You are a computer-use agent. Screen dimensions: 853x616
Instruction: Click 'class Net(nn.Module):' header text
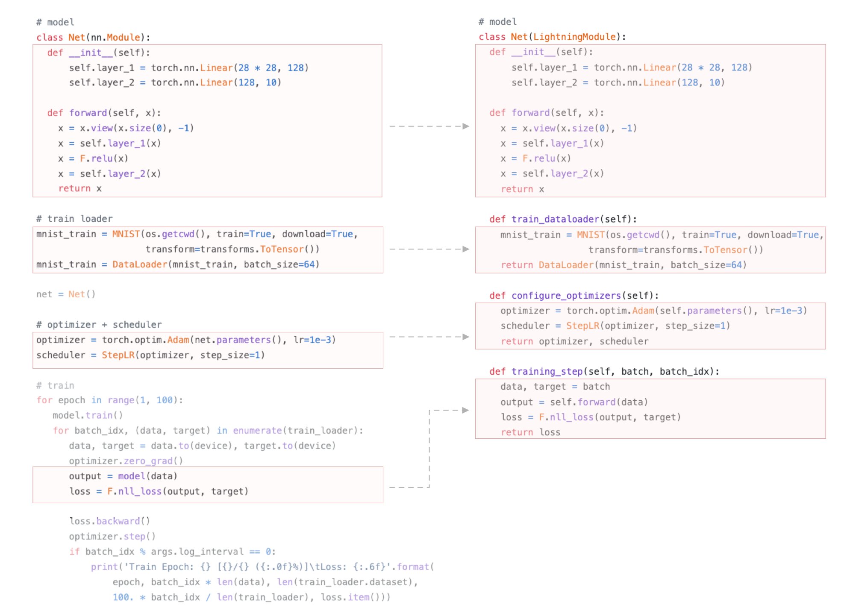(93, 37)
